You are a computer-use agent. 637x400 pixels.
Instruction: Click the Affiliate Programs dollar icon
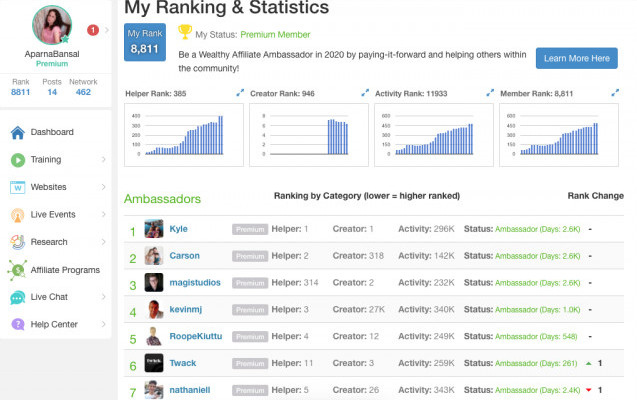click(17, 270)
